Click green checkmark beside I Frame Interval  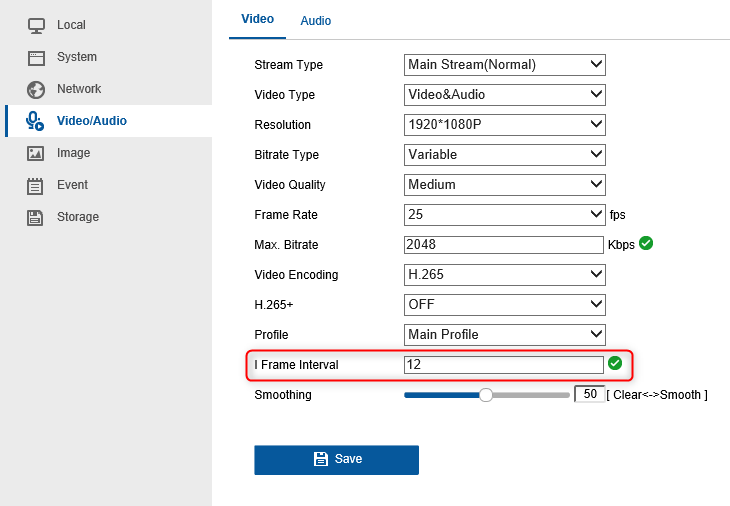[615, 363]
